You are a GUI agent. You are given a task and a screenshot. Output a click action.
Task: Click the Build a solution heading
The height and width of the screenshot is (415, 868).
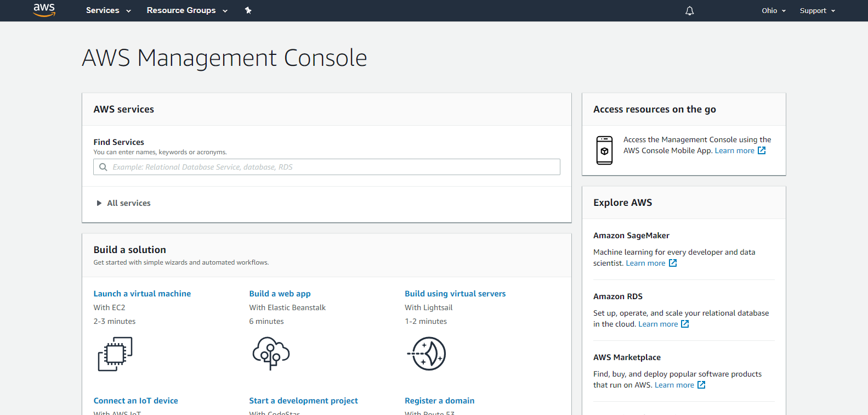click(129, 250)
